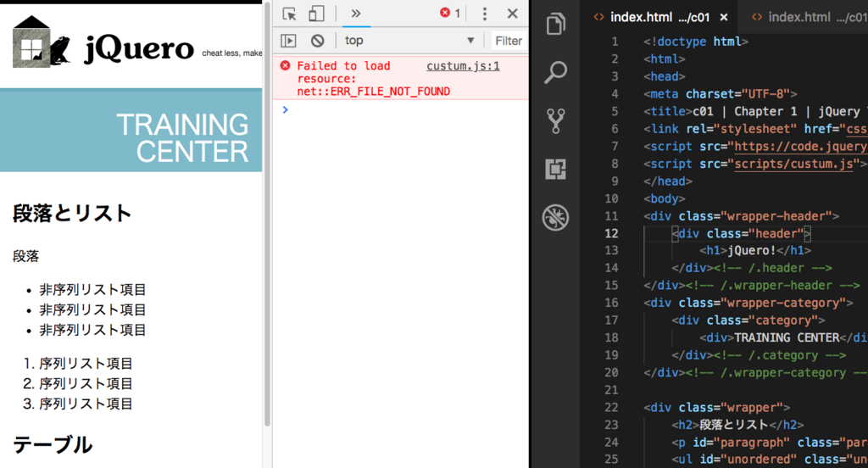Click the 'meta charset' line in the editor
The height and width of the screenshot is (468, 868).
(x=721, y=93)
